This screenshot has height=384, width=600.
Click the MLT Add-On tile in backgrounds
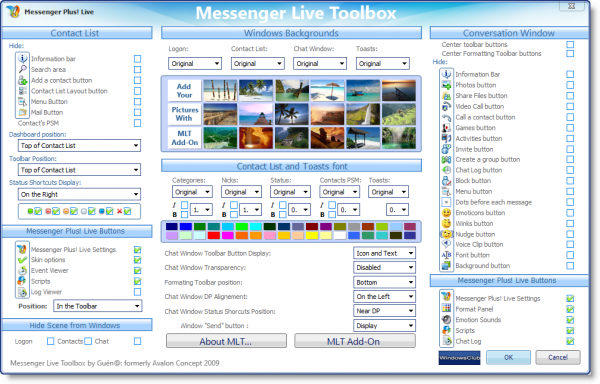[184, 138]
